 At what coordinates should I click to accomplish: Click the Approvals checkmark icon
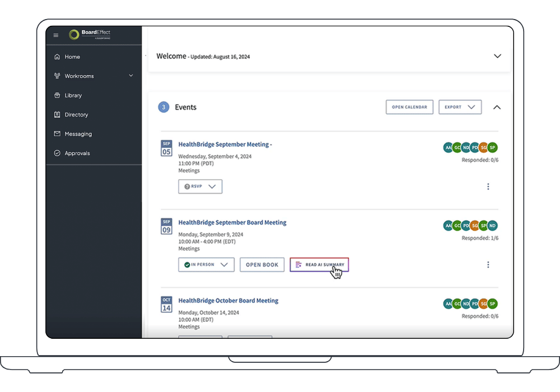click(57, 153)
